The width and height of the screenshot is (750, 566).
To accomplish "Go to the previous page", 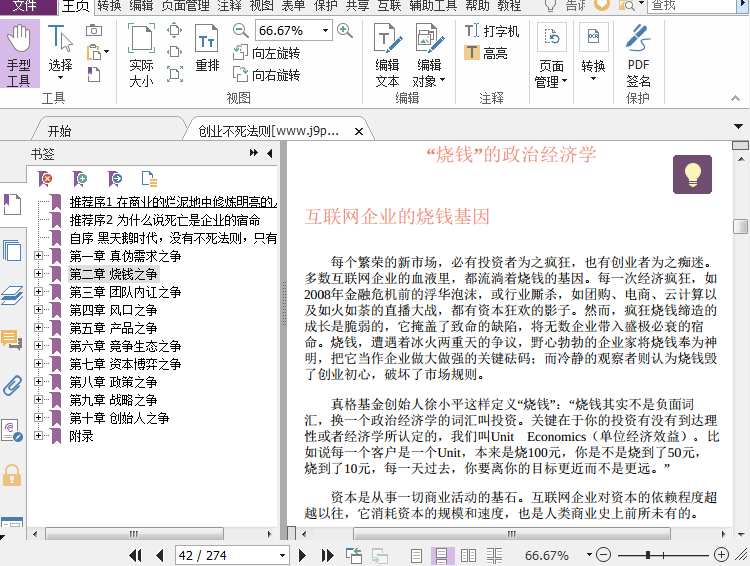I will tap(160, 555).
